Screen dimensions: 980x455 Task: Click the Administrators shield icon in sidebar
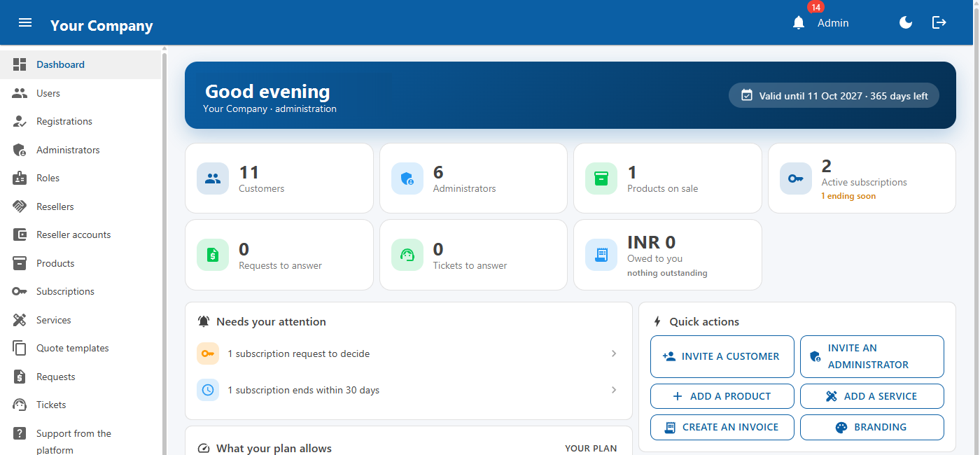pyautogui.click(x=20, y=150)
